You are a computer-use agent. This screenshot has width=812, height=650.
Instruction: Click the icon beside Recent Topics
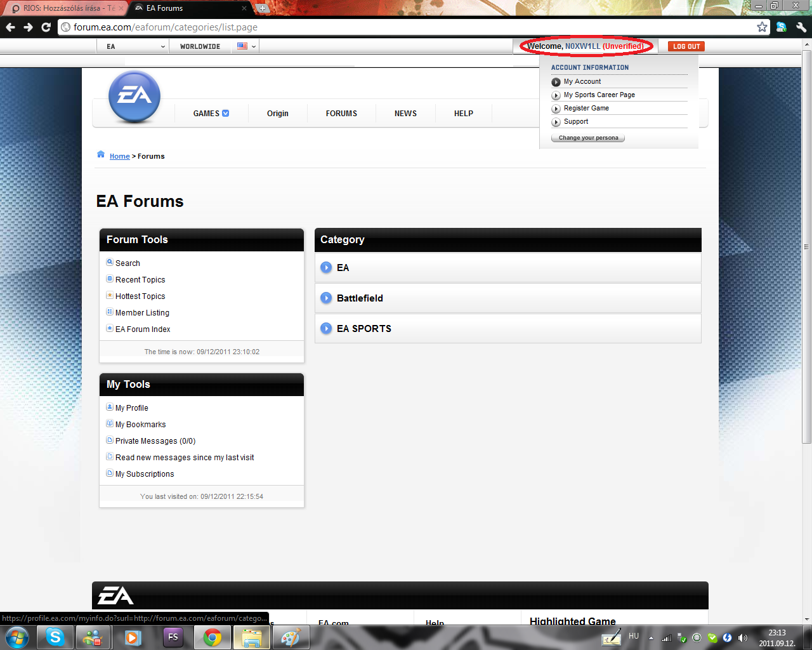[x=110, y=279]
